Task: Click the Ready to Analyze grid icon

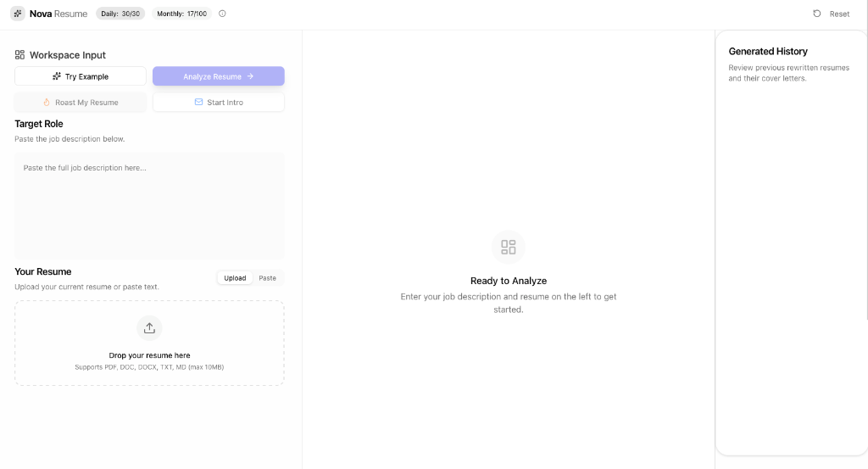Action: coord(509,247)
